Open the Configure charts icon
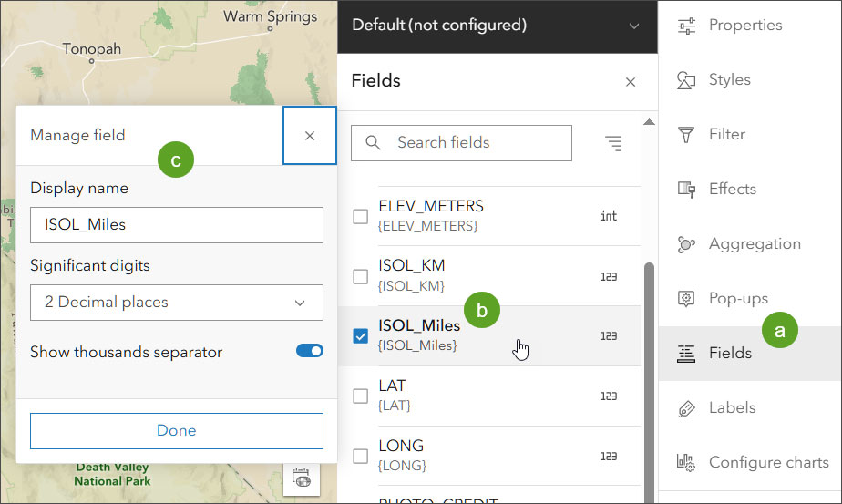 687,463
